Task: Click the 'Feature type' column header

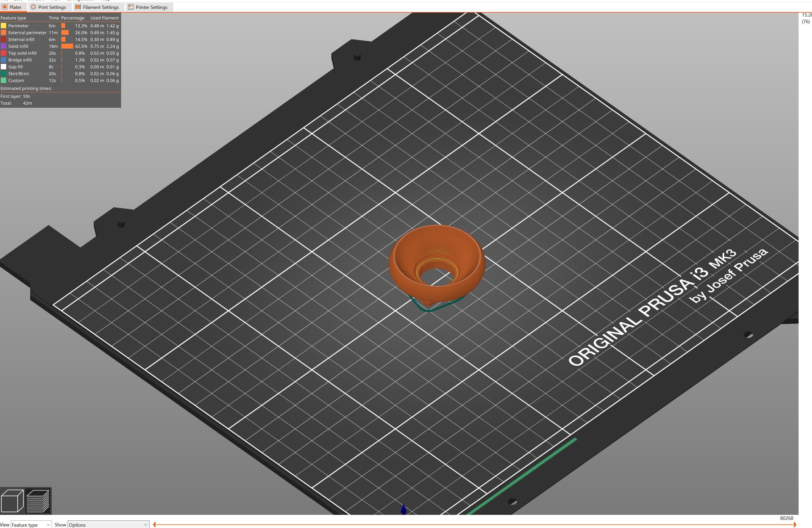Action: 13,18
